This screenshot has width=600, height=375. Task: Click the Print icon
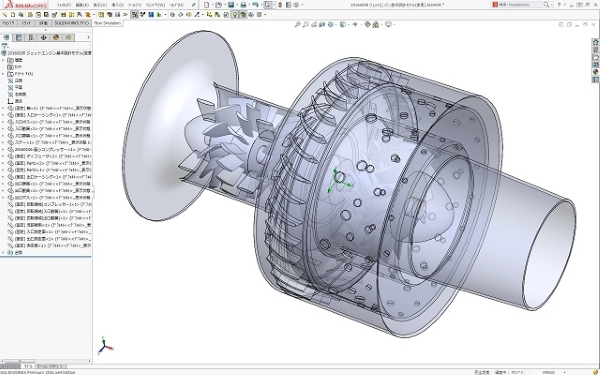point(243,5)
